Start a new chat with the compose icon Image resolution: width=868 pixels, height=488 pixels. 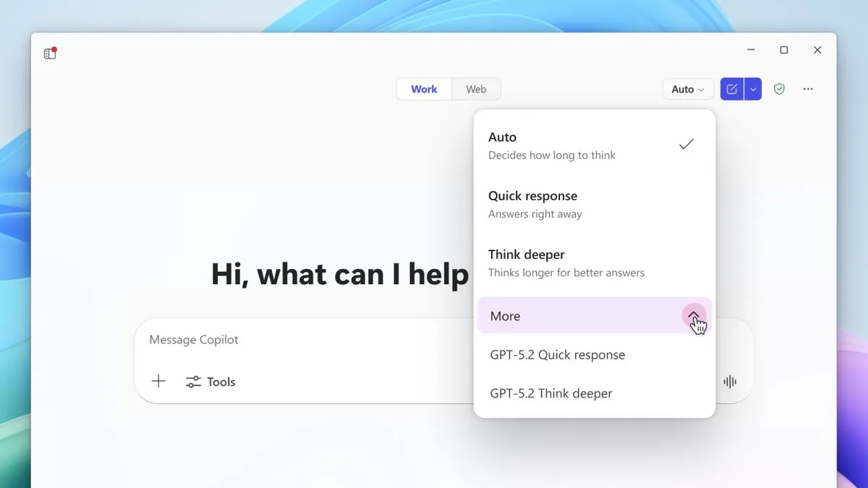click(731, 88)
